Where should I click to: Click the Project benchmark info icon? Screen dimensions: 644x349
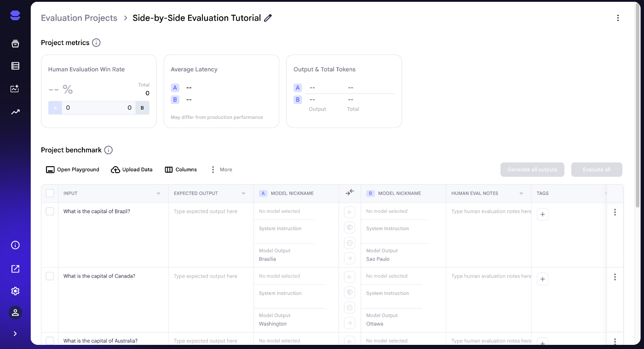point(108,150)
